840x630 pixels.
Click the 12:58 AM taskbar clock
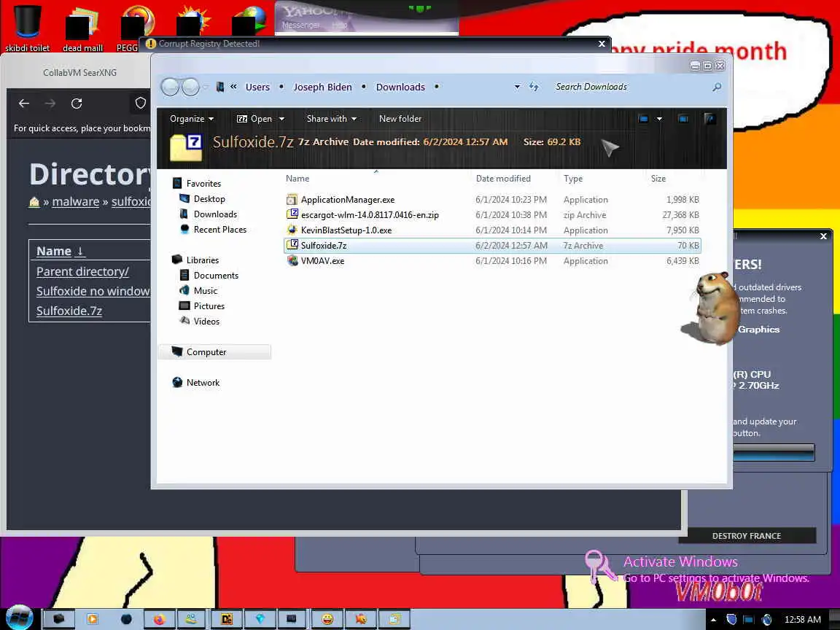[803, 620]
